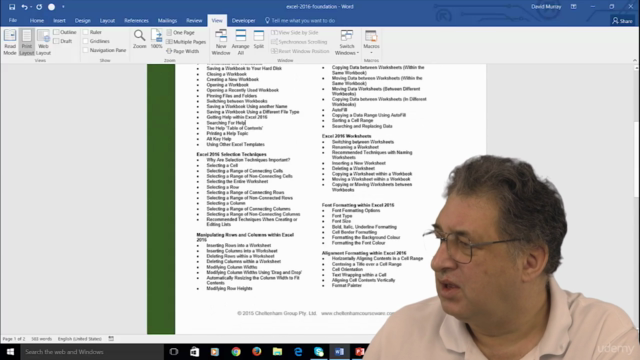The width and height of the screenshot is (640, 360).
Task: Switch to Web Layout view
Action: click(x=43, y=42)
